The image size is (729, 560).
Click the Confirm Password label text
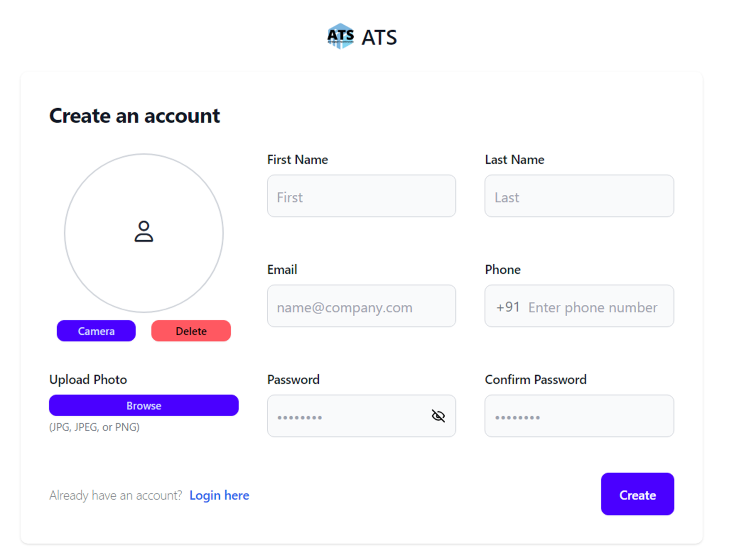(x=535, y=379)
